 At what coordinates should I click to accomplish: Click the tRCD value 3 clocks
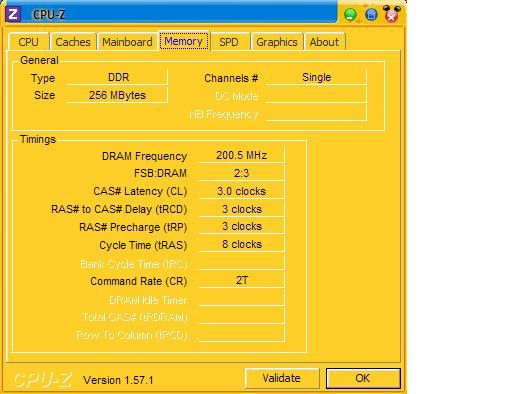pos(242,209)
